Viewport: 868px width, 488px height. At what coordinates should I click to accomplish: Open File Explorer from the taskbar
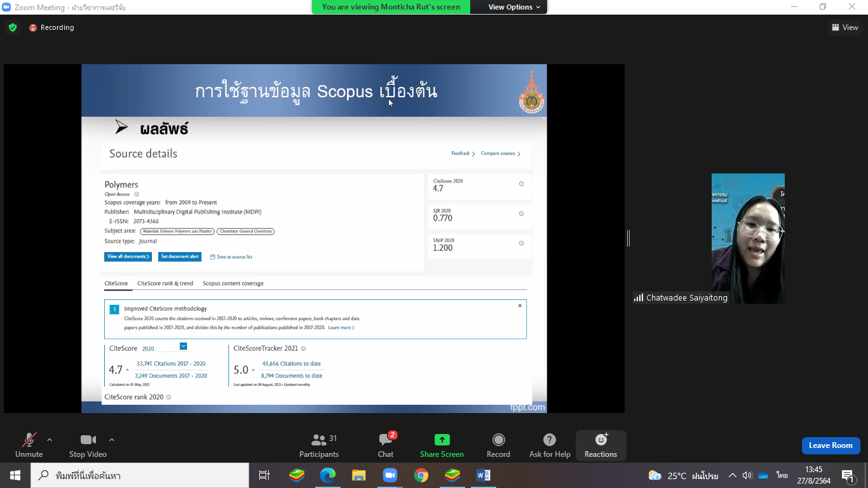coord(359,475)
